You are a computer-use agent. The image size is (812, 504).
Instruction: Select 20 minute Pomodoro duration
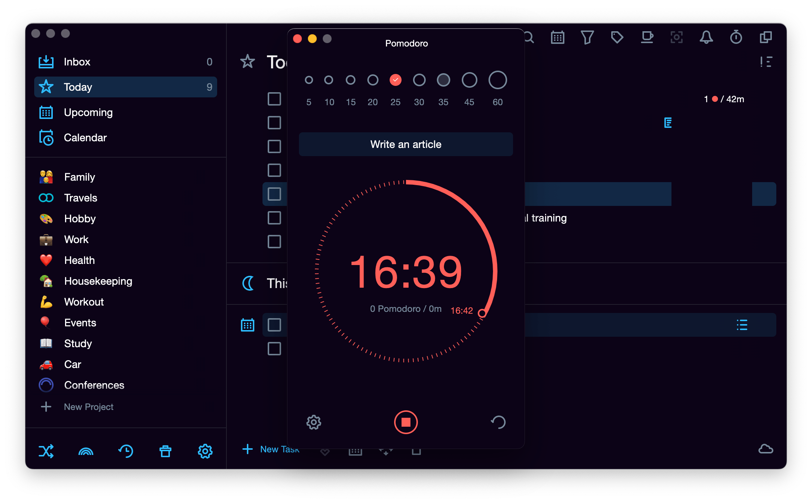point(373,80)
